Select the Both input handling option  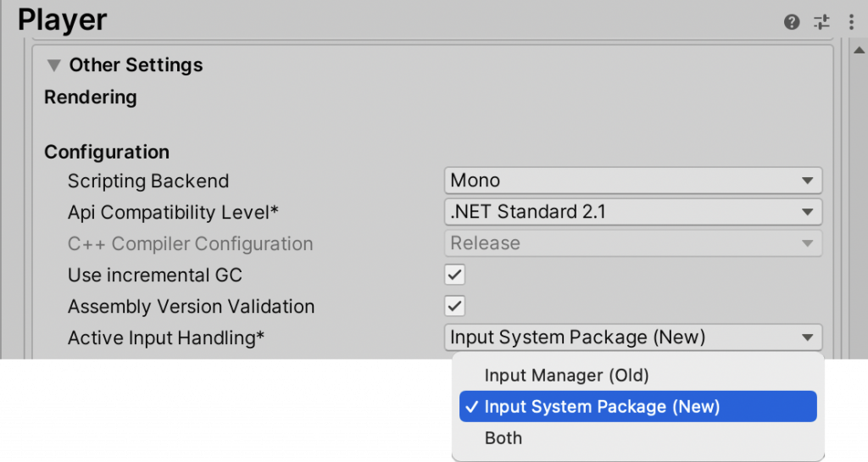(x=504, y=438)
